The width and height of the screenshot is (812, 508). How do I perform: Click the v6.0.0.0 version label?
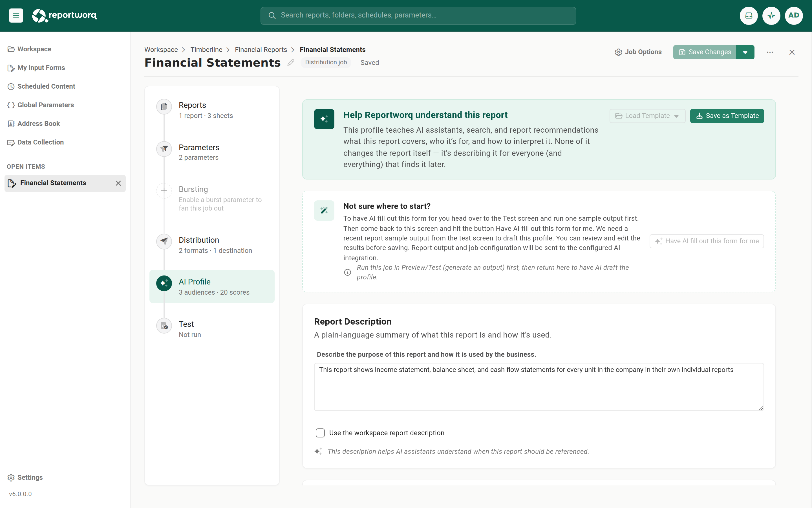tap(21, 494)
